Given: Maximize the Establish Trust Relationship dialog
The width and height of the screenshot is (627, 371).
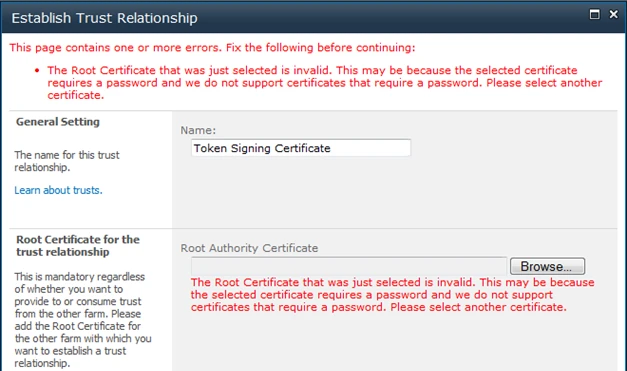Looking at the screenshot, I should click(595, 14).
